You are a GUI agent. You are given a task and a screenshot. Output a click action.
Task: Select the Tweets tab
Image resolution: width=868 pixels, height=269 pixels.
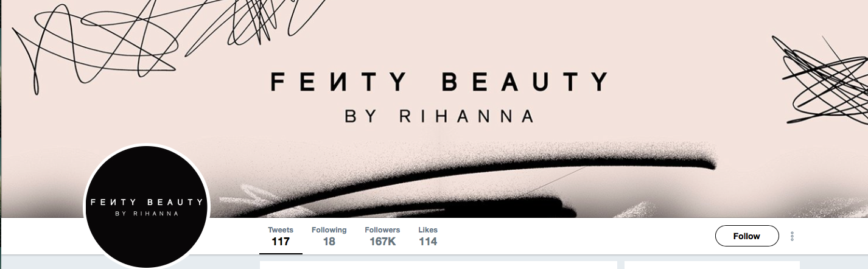(x=281, y=236)
